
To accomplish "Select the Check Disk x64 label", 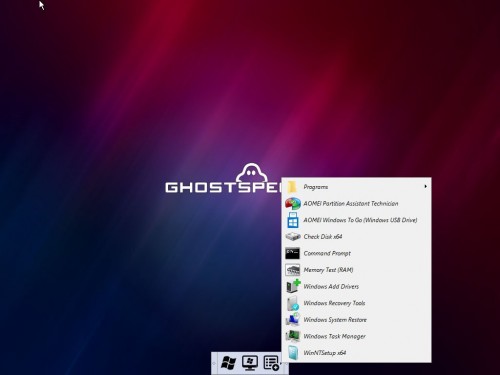I will point(323,237).
